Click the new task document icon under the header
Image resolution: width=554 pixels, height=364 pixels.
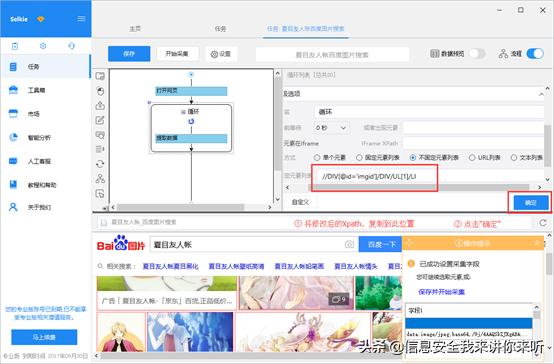pyautogui.click(x=15, y=46)
